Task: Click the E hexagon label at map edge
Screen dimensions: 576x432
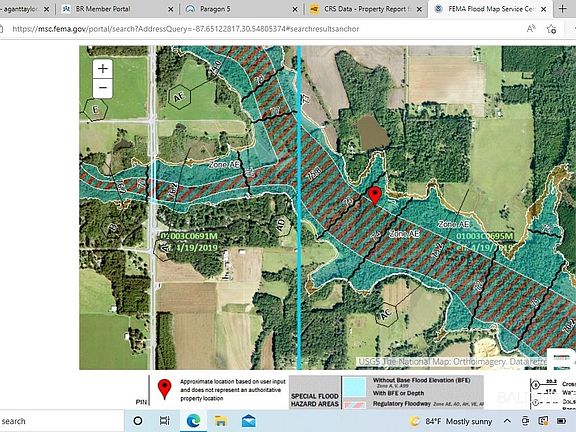Action: [96, 109]
